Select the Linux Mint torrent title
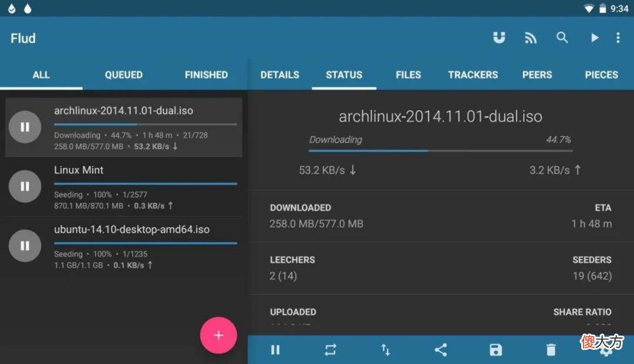The image size is (634, 364). pyautogui.click(x=79, y=170)
